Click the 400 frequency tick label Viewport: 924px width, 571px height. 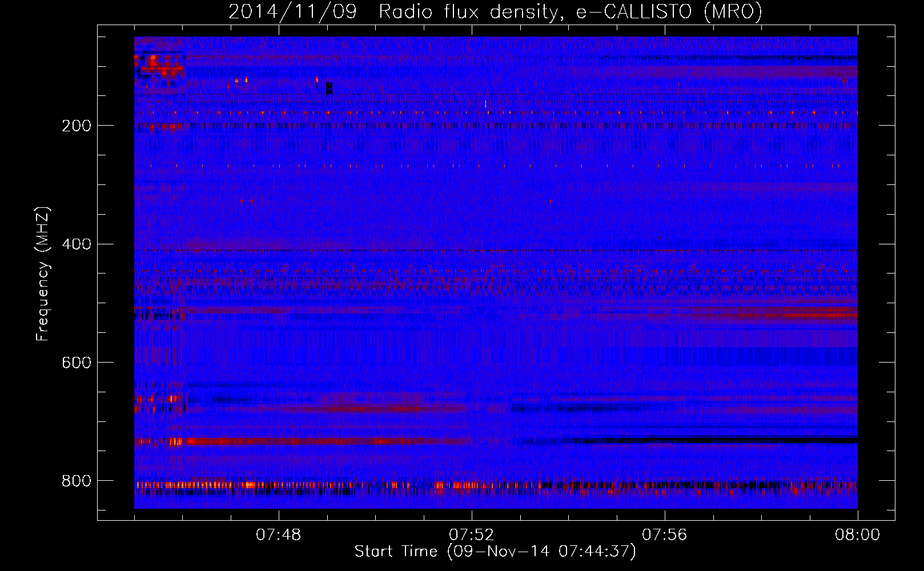[x=77, y=244]
